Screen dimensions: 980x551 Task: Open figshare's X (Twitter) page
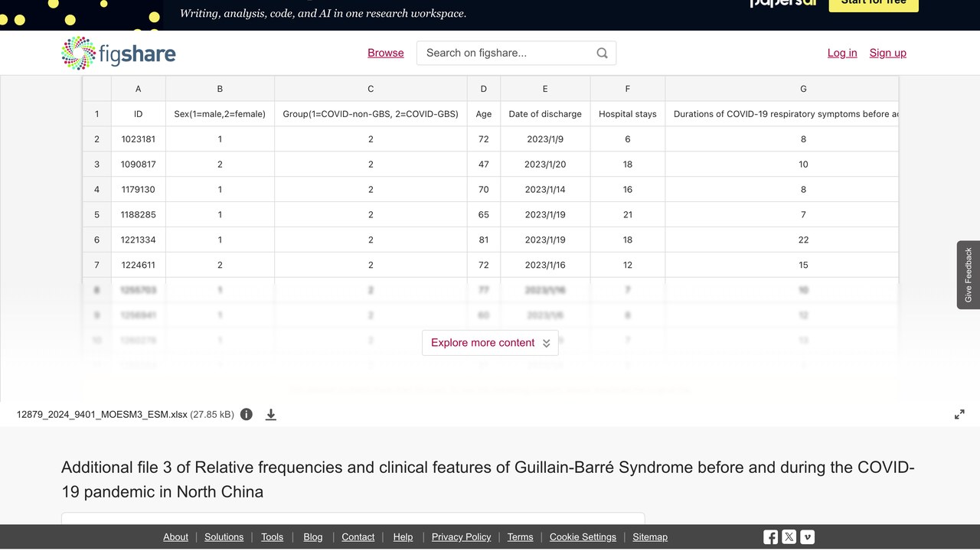(789, 537)
